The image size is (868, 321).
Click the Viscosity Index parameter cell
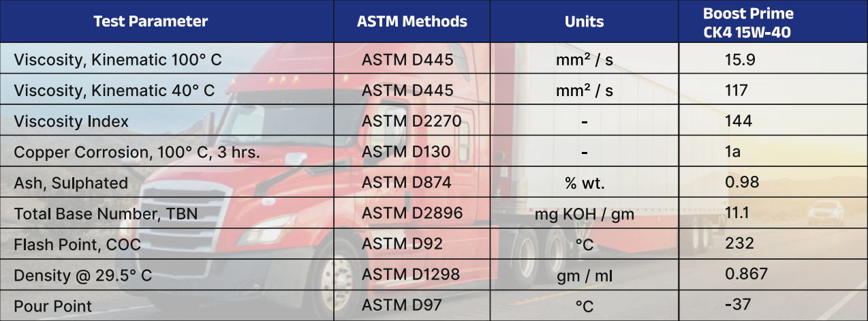coord(71,121)
